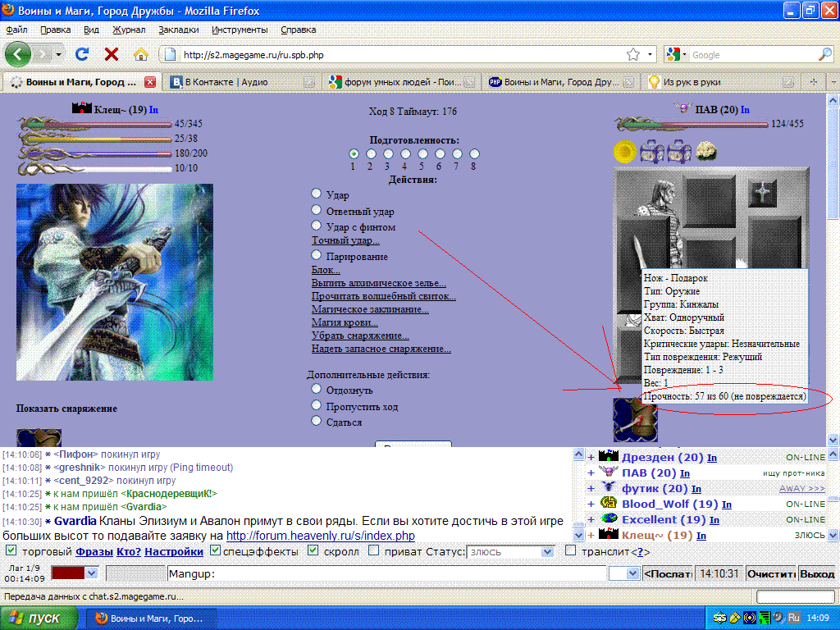Click the item icon under Показать снаряжение
The image size is (840, 630).
[39, 438]
